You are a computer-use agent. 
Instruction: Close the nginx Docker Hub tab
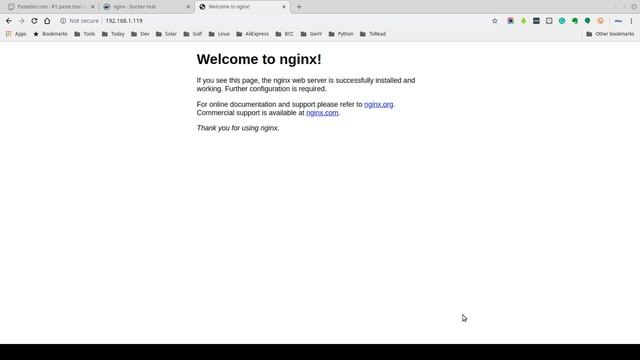click(188, 7)
